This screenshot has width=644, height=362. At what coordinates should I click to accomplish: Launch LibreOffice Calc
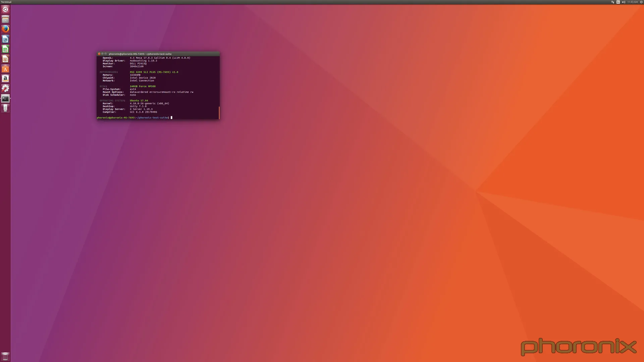[5, 49]
